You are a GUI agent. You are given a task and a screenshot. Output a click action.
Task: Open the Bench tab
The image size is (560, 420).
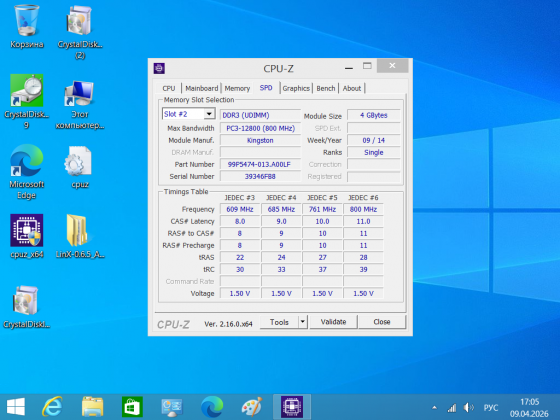[326, 88]
